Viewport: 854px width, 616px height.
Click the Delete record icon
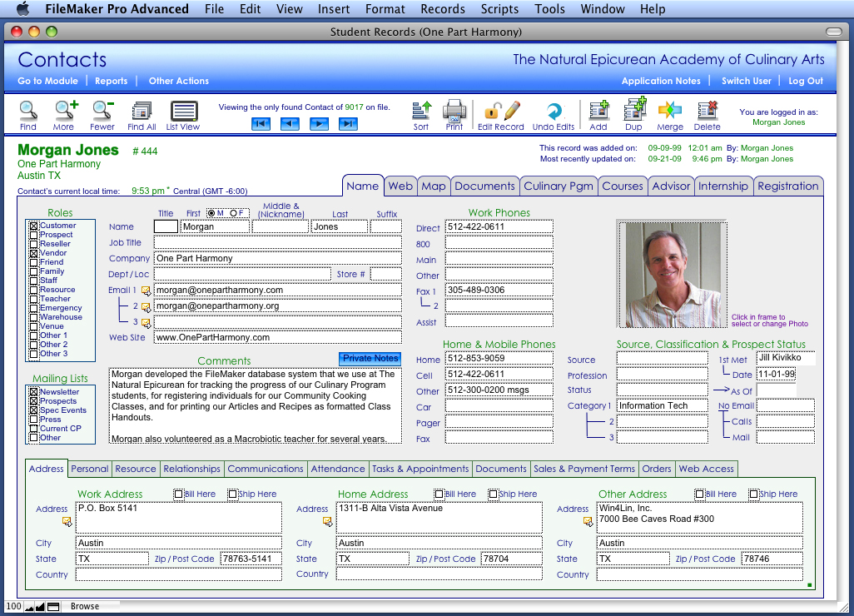(707, 111)
